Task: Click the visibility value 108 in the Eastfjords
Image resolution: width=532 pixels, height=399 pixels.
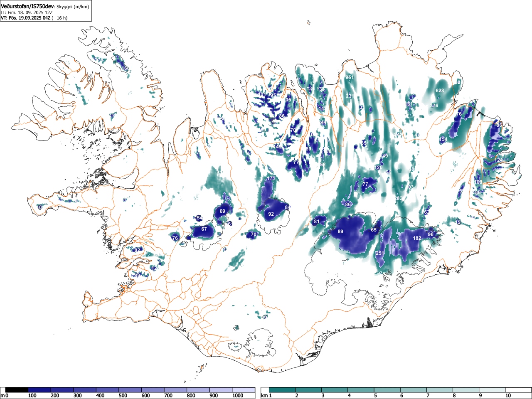Action: pyautogui.click(x=478, y=182)
